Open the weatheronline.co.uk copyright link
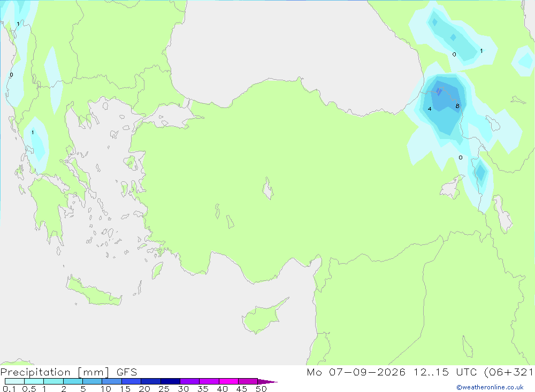Viewport: 535px width, 392px height. (490, 387)
